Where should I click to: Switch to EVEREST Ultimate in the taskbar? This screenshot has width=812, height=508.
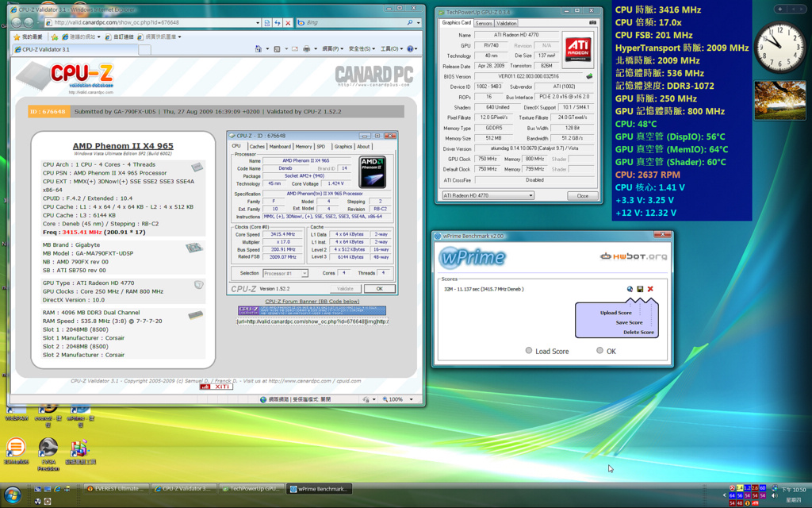click(x=116, y=489)
